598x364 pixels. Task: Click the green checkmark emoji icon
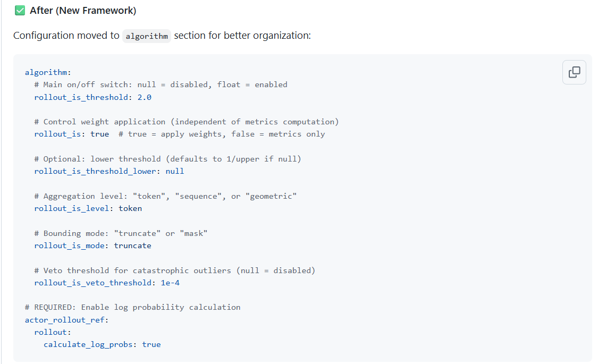20,10
